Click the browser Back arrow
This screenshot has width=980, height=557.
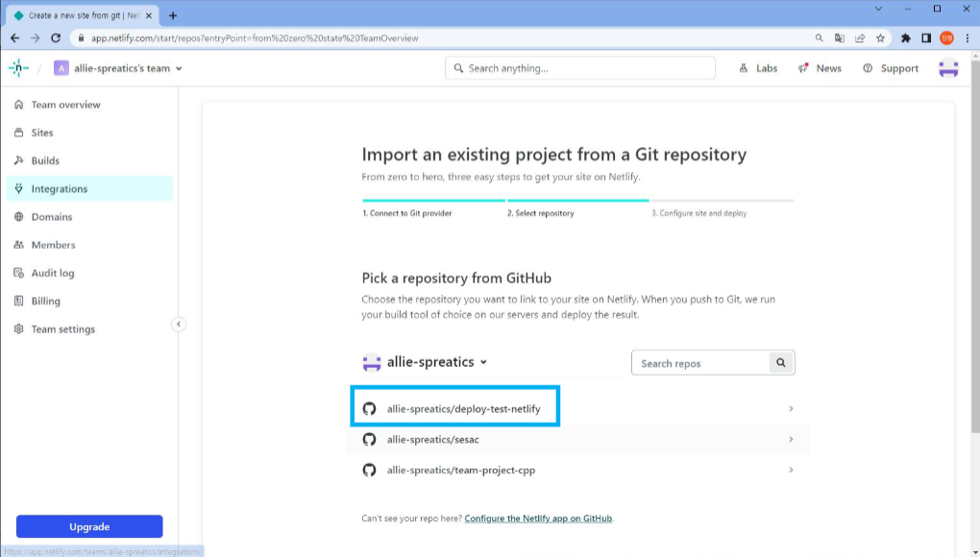point(15,38)
